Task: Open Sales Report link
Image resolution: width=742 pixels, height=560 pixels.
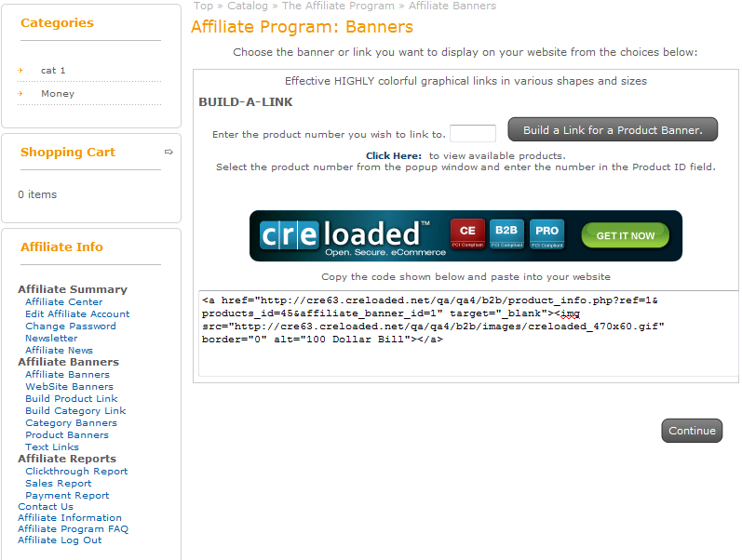Action: (x=59, y=484)
